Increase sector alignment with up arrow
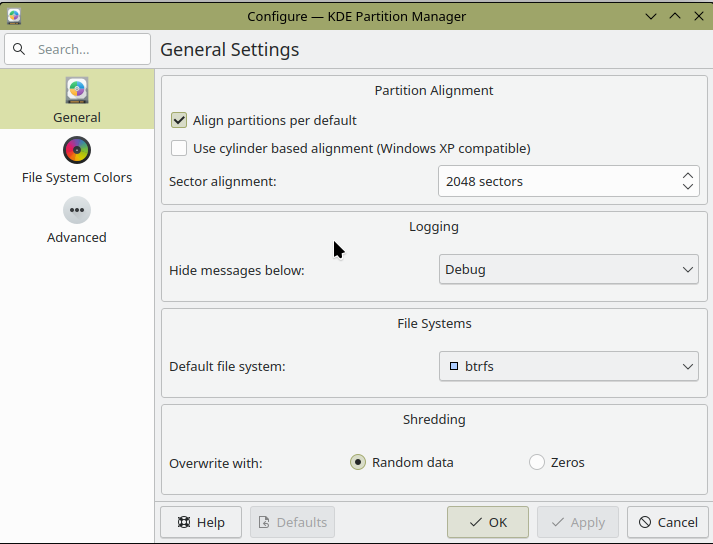Viewport: 713px width, 544px height. click(688, 175)
